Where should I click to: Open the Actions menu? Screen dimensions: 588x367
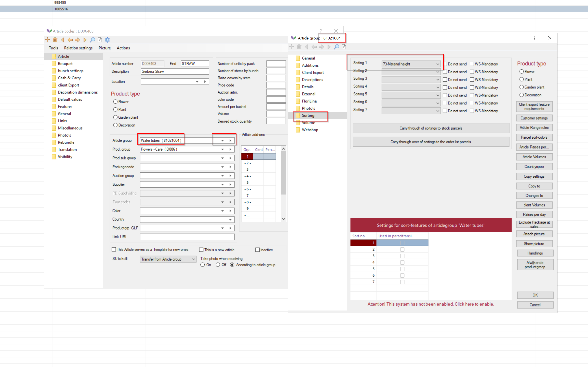click(123, 48)
